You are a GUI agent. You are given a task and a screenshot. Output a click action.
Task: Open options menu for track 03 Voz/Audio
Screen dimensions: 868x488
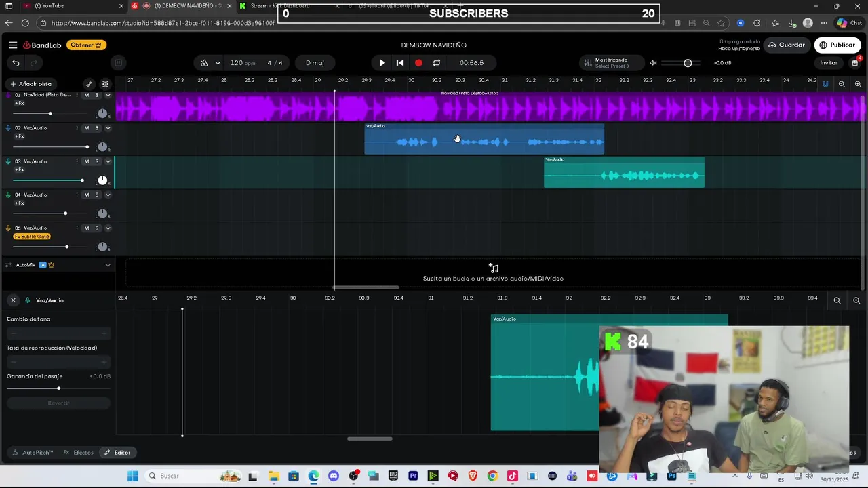[77, 161]
